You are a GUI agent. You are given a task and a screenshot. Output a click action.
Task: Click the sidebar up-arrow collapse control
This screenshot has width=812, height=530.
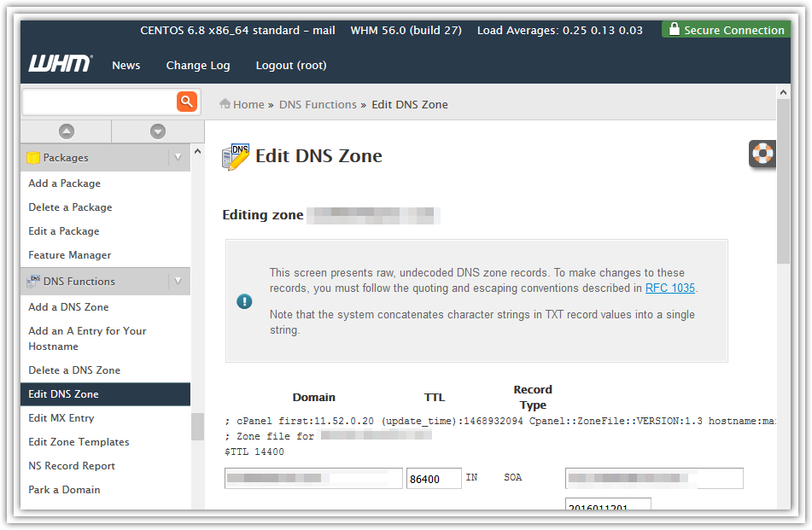click(66, 131)
